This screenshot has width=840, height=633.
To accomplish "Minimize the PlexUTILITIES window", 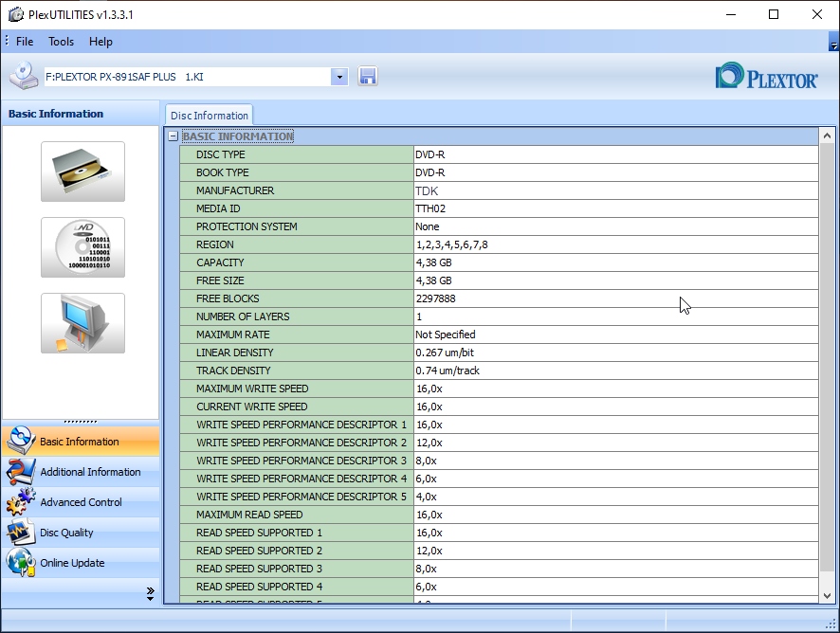I will (x=731, y=14).
